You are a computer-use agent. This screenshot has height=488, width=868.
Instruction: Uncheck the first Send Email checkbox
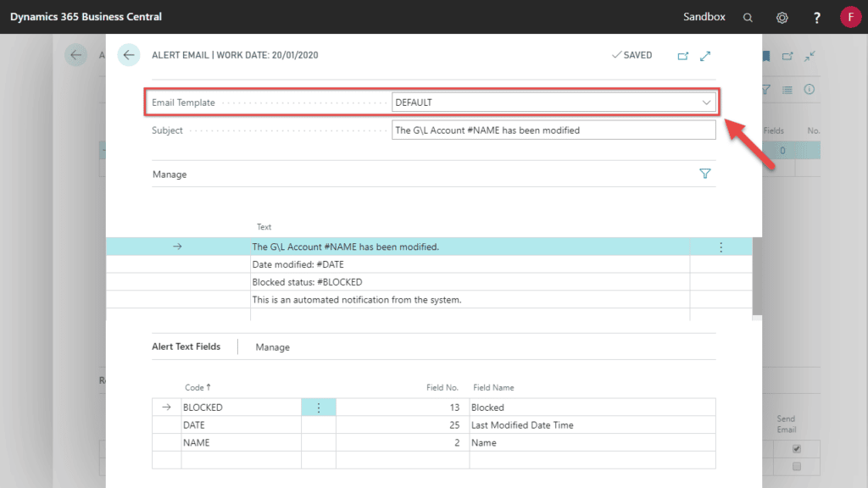click(x=795, y=449)
